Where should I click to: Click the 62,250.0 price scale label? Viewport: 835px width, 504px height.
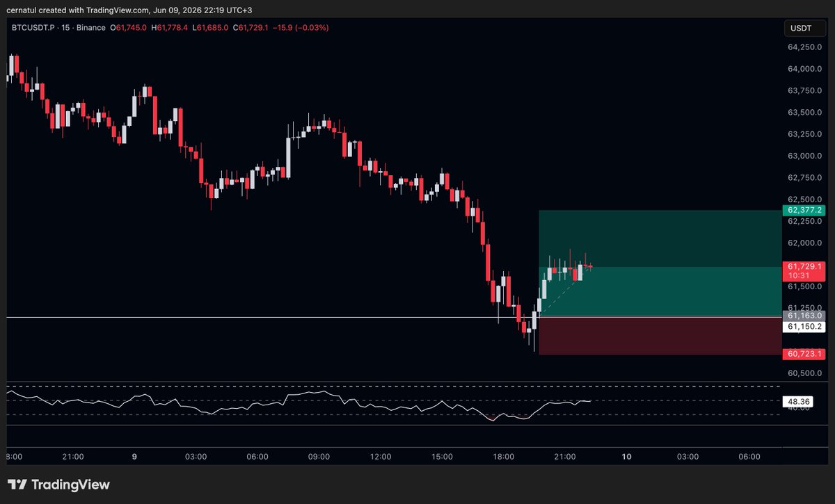point(804,221)
